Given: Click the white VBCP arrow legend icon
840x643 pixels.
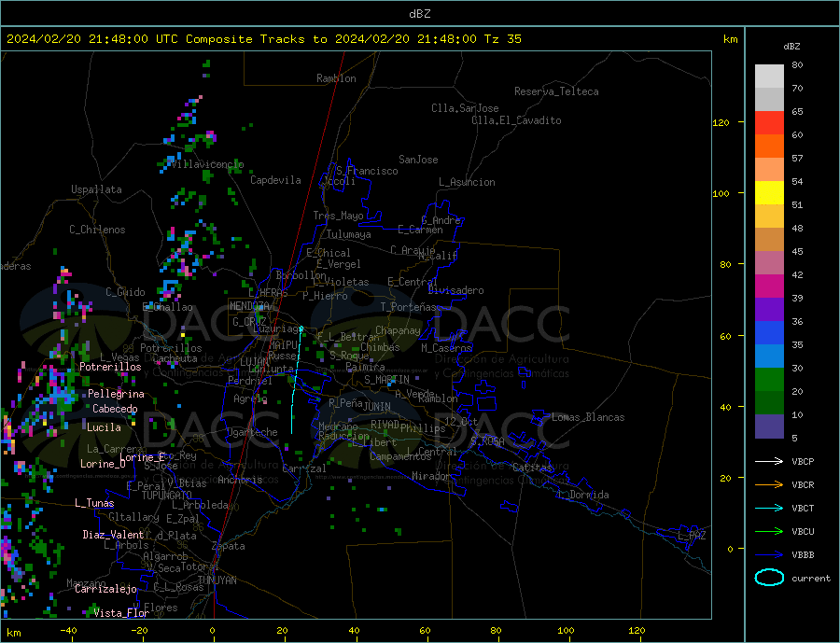Looking at the screenshot, I should (769, 461).
